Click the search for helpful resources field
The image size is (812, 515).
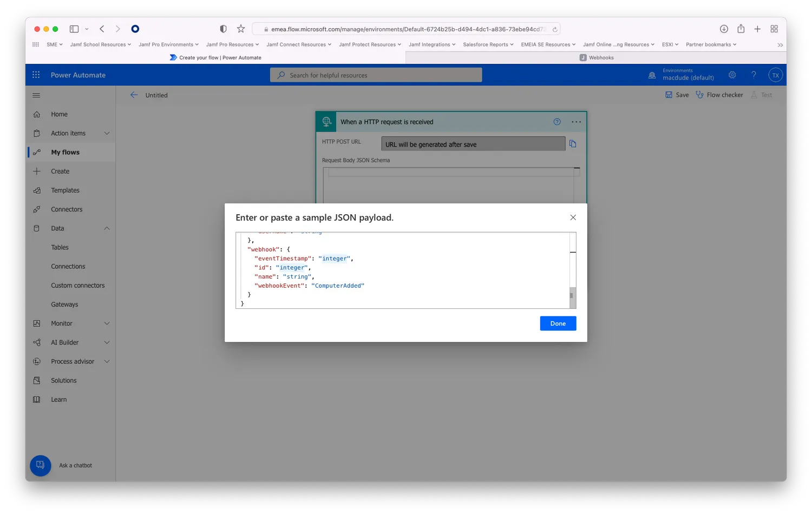tap(376, 75)
